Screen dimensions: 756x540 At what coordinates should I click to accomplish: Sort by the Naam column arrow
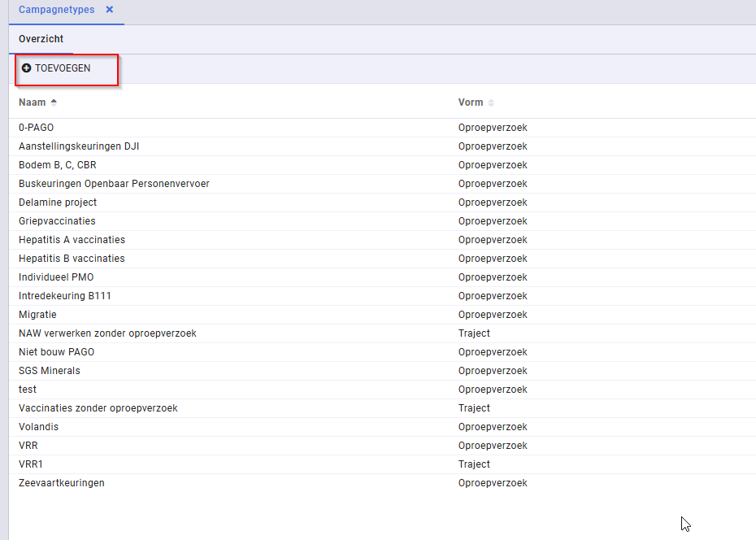click(x=54, y=102)
